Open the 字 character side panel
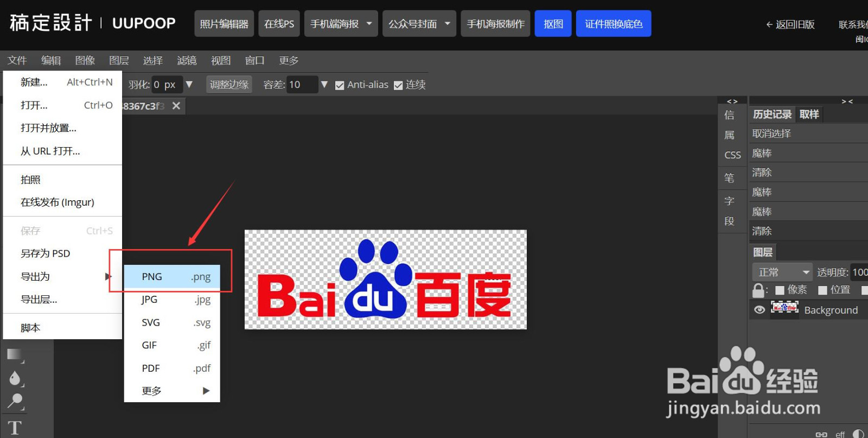This screenshot has height=438, width=868. click(729, 201)
